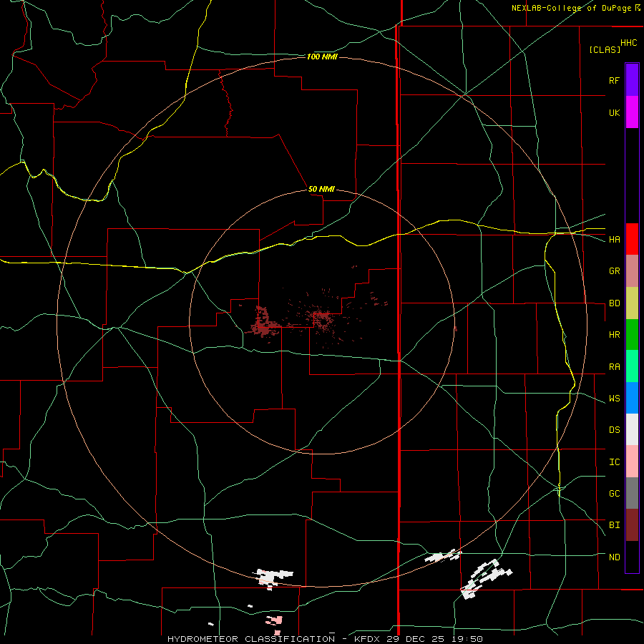Select the dusty pink GR swatch
644x644 pixels.
[632, 271]
